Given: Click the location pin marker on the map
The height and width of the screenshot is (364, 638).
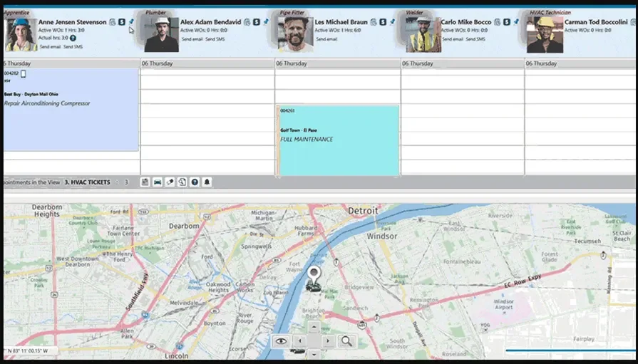Looking at the screenshot, I should pos(314,274).
